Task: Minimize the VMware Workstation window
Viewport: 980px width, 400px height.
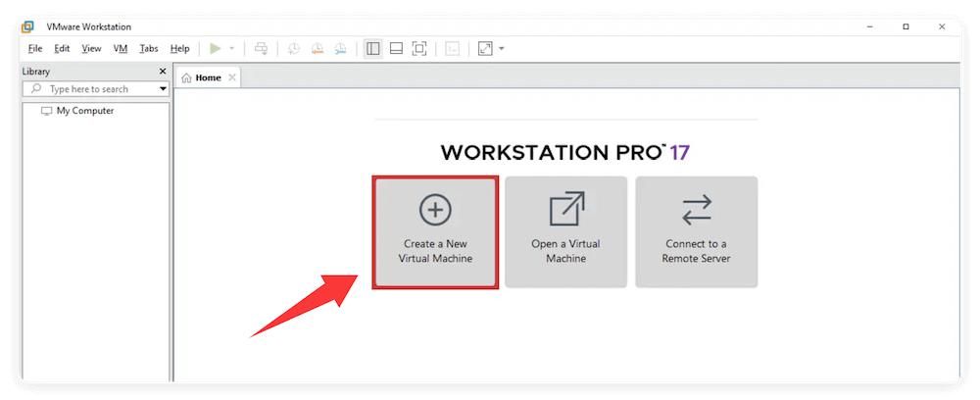Action: [869, 26]
